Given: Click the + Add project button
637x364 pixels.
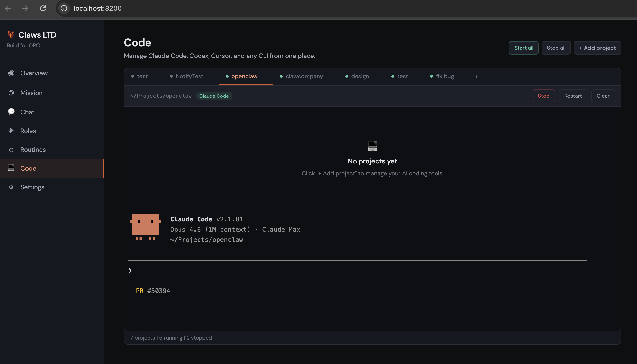Looking at the screenshot, I should click(597, 48).
